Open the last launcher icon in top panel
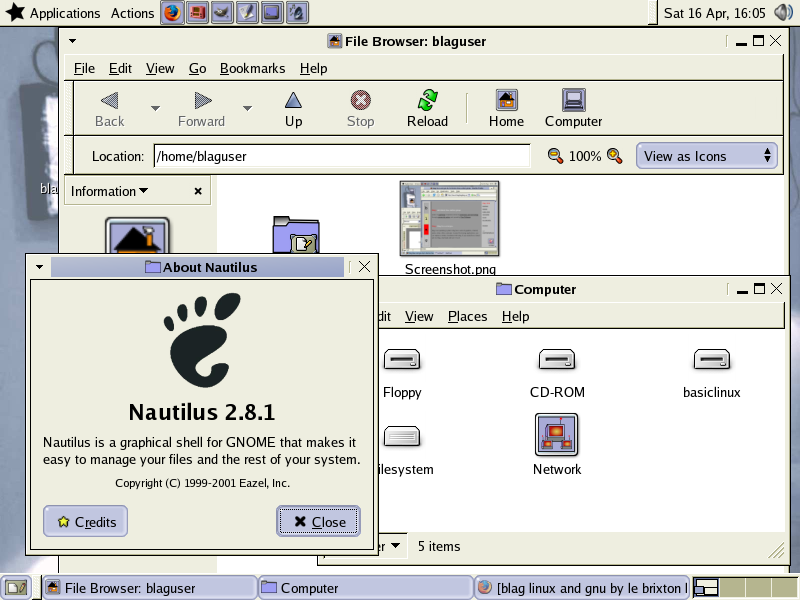The width and height of the screenshot is (800, 600). point(297,13)
